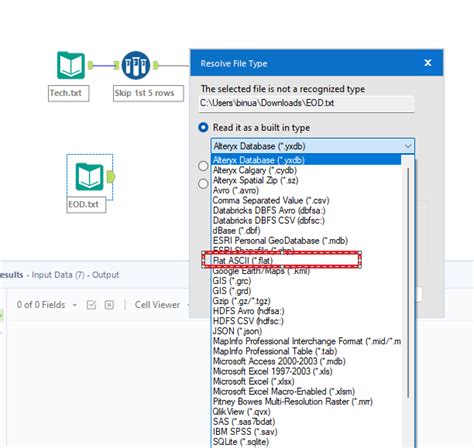
Task: Choose Microsoft Excel Macro-Enabled (*.xlsm) option
Action: [x=306, y=391]
